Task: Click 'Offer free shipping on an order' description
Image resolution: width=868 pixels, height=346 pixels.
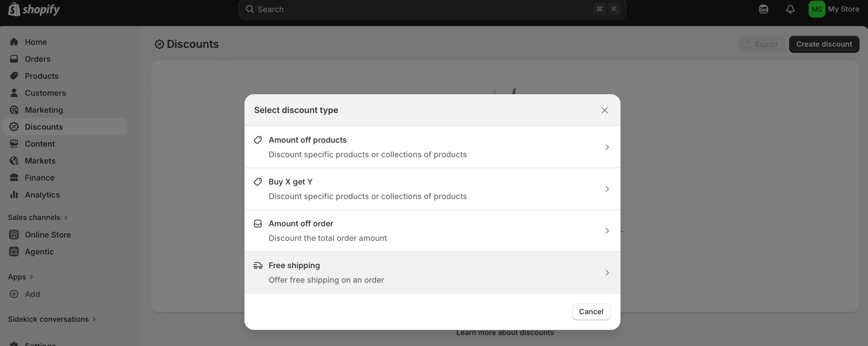Action: [x=326, y=280]
